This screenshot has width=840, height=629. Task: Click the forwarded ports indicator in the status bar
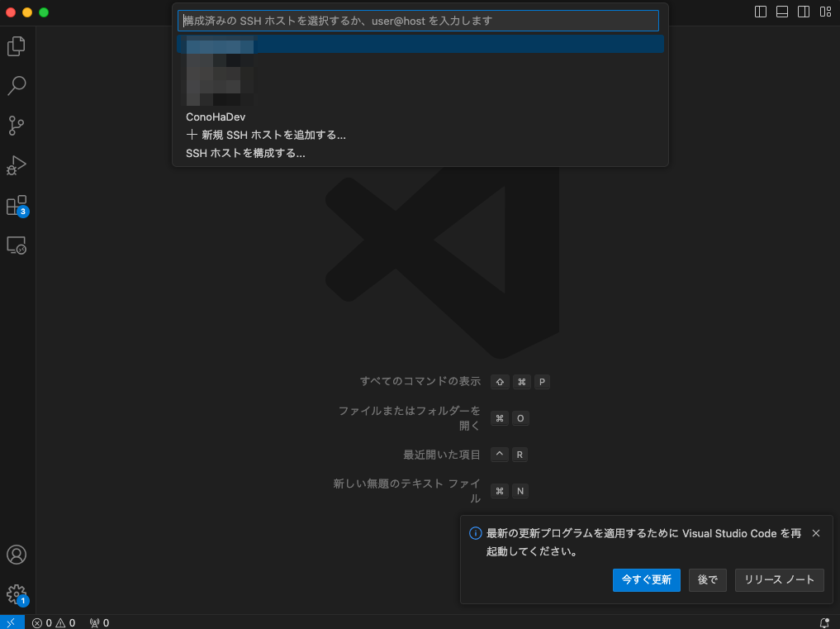point(99,622)
